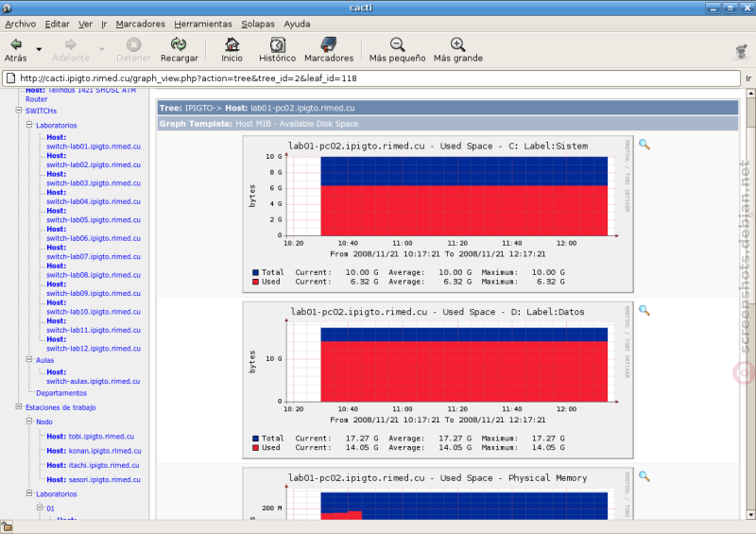Open host itachi.ipigto.rimed.cu
Screen dimensions: 756x534
(x=93, y=466)
